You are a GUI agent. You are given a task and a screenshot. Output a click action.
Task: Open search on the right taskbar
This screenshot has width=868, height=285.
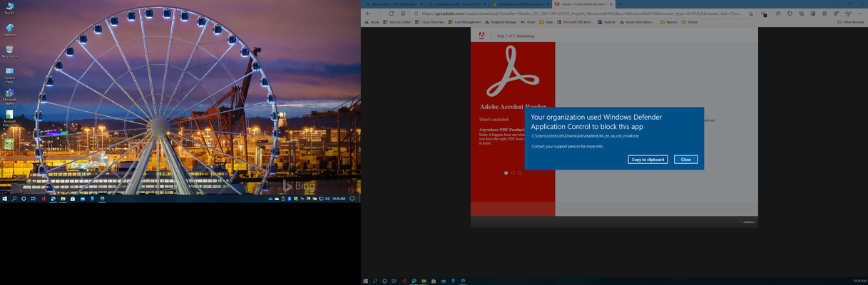(x=375, y=281)
